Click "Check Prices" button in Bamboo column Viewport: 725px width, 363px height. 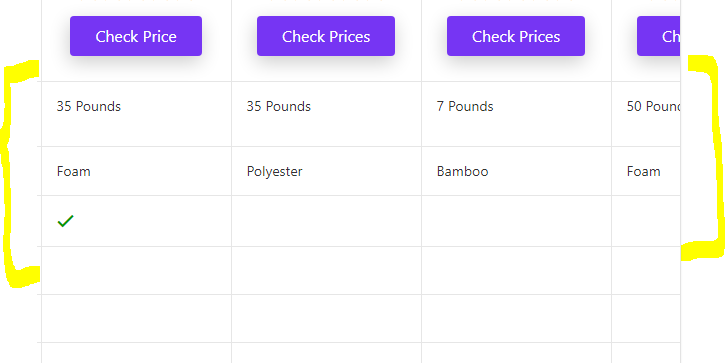point(516,36)
